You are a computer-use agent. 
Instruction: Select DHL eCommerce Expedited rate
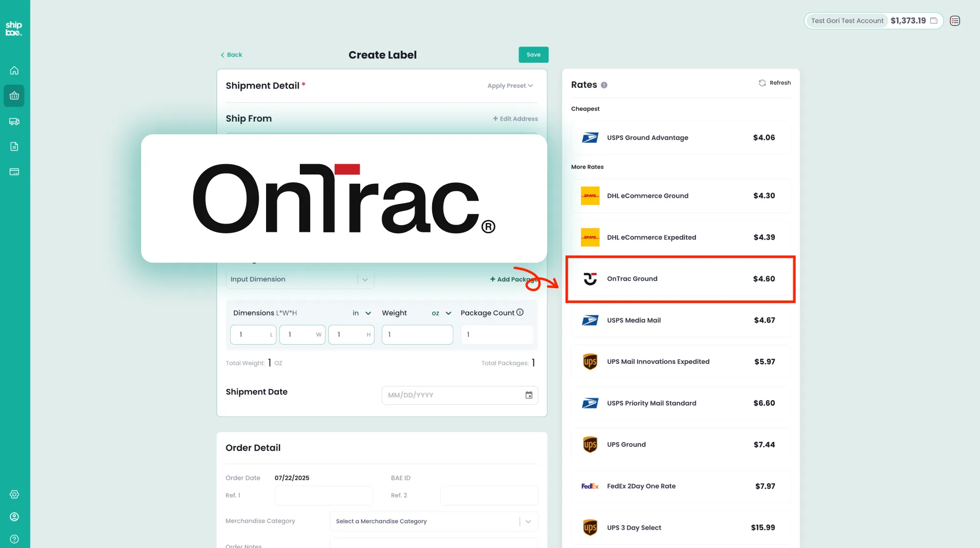[681, 237]
